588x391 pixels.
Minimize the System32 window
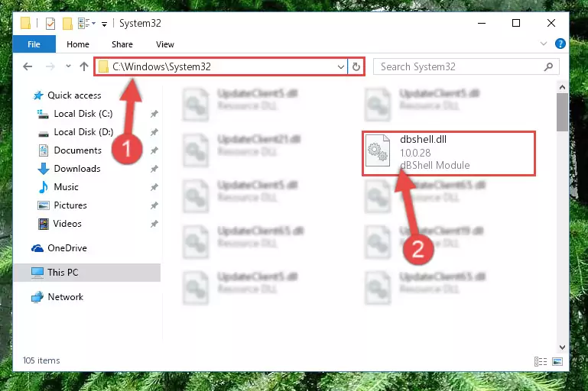coord(482,23)
